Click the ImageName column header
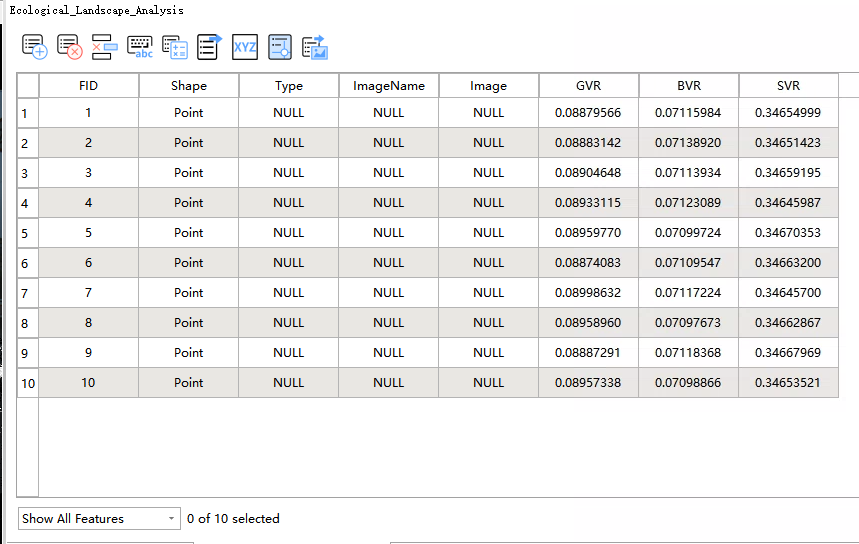Screen dimensions: 859x544 click(388, 86)
